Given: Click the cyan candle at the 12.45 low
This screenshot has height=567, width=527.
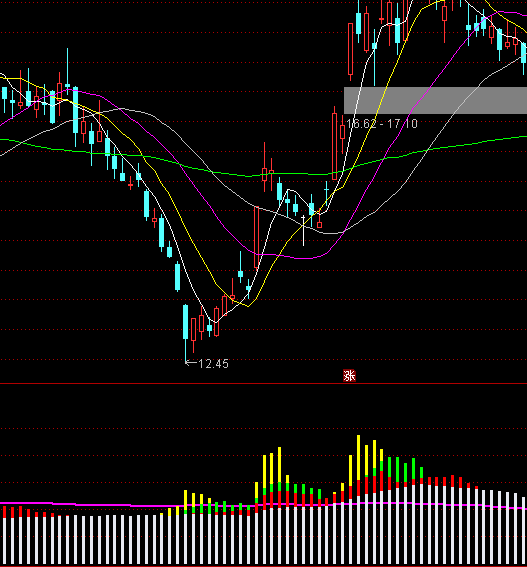Looking at the screenshot, I should [x=186, y=322].
